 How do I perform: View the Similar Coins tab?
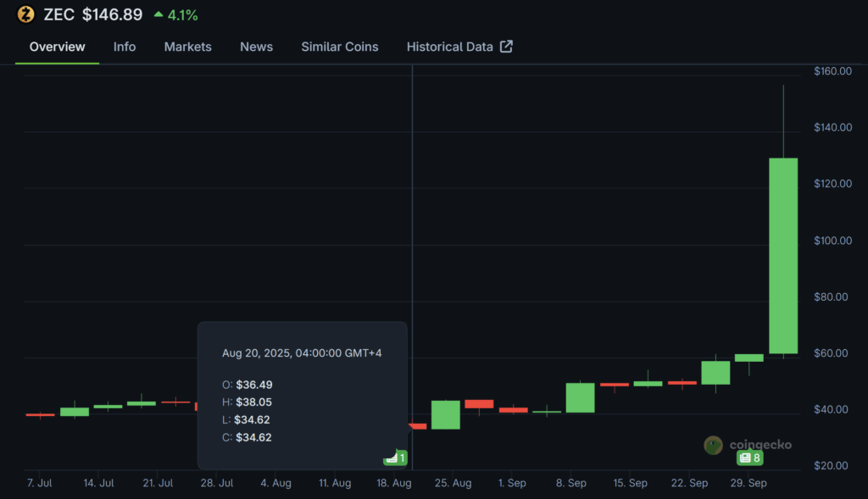pyautogui.click(x=339, y=47)
